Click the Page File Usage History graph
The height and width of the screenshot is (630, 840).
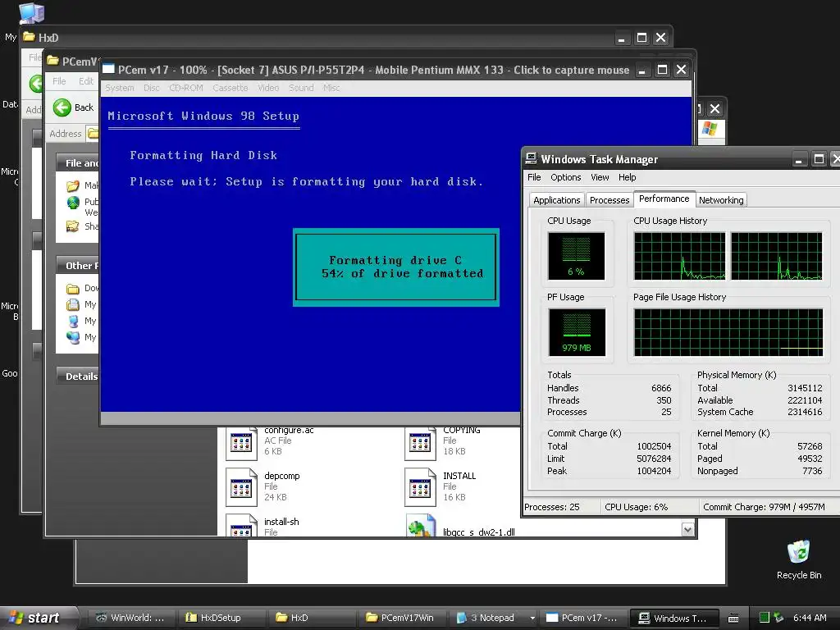728,332
